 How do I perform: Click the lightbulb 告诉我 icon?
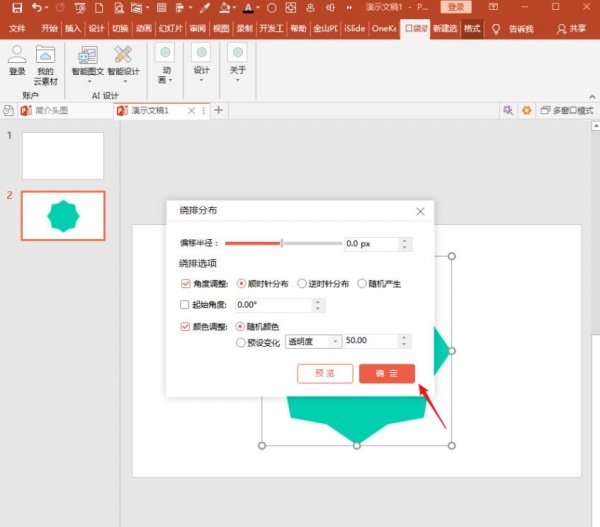click(495, 29)
